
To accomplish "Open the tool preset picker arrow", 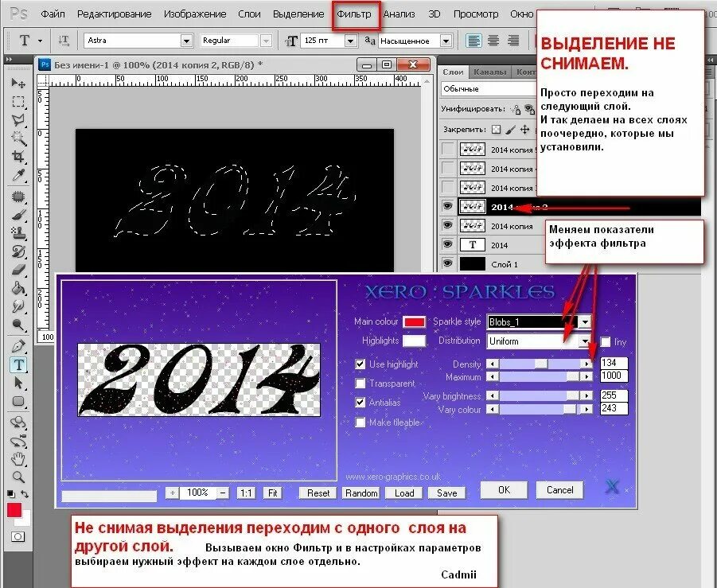I will coord(40,41).
